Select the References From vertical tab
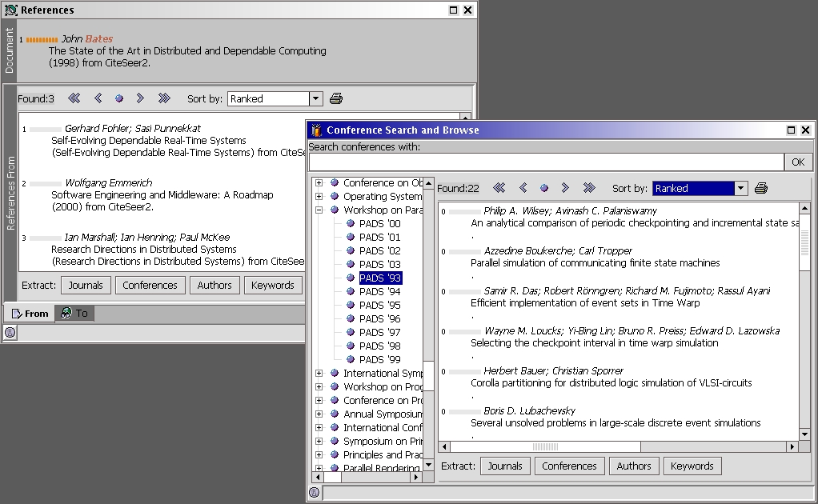 pos(10,193)
